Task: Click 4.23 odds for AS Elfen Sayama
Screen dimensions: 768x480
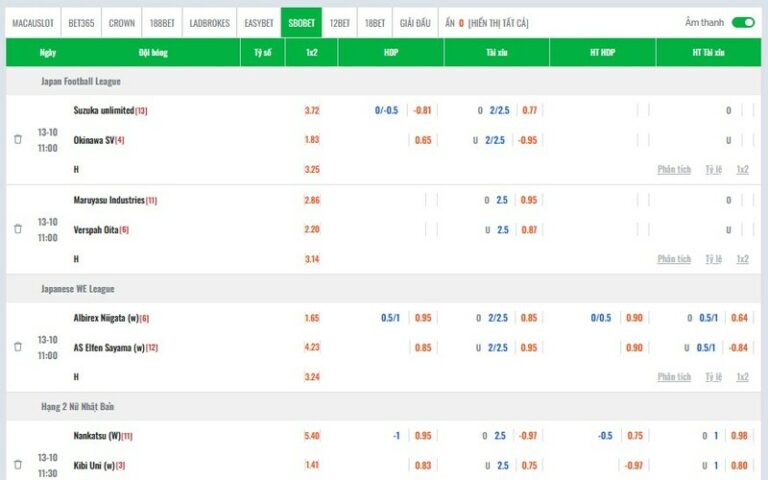Action: click(312, 348)
